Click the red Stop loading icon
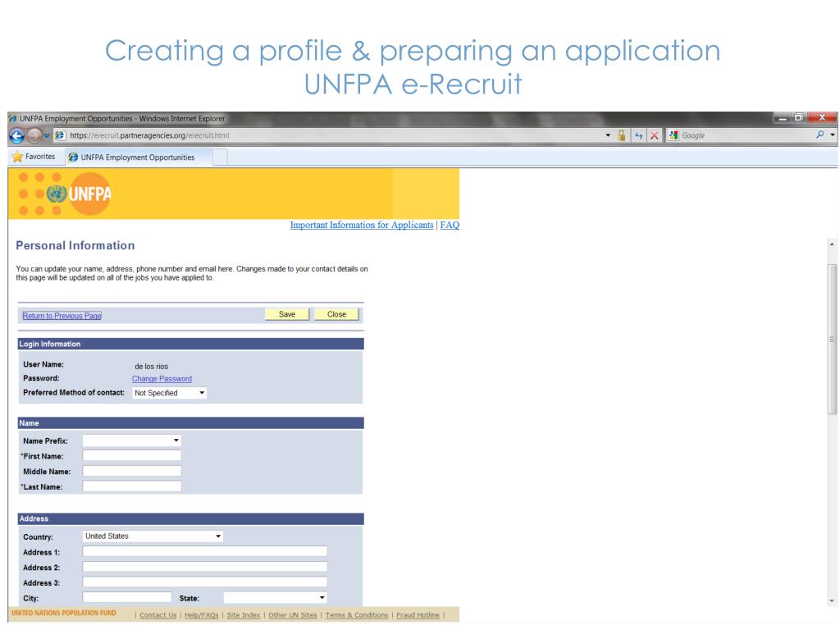Image resolution: width=840 pixels, height=630 pixels. [x=654, y=135]
